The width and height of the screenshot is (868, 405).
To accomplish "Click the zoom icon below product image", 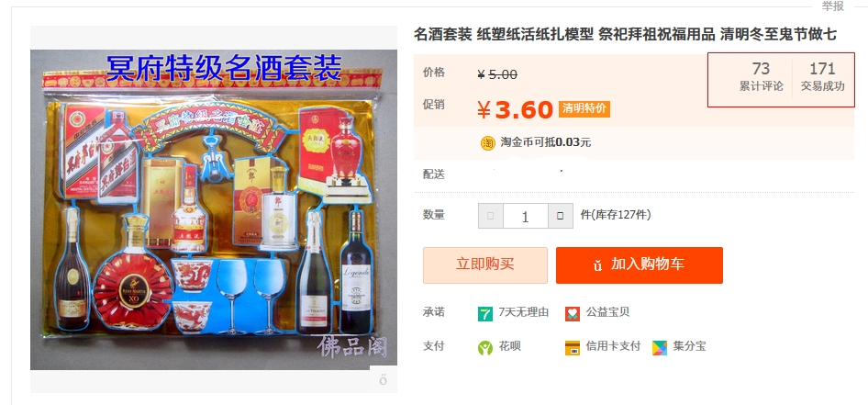I will pos(383,380).
